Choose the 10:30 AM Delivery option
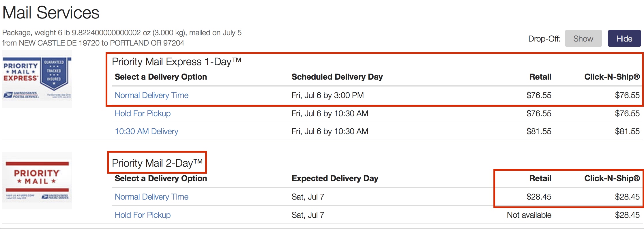This screenshot has height=229, width=644. 147,131
